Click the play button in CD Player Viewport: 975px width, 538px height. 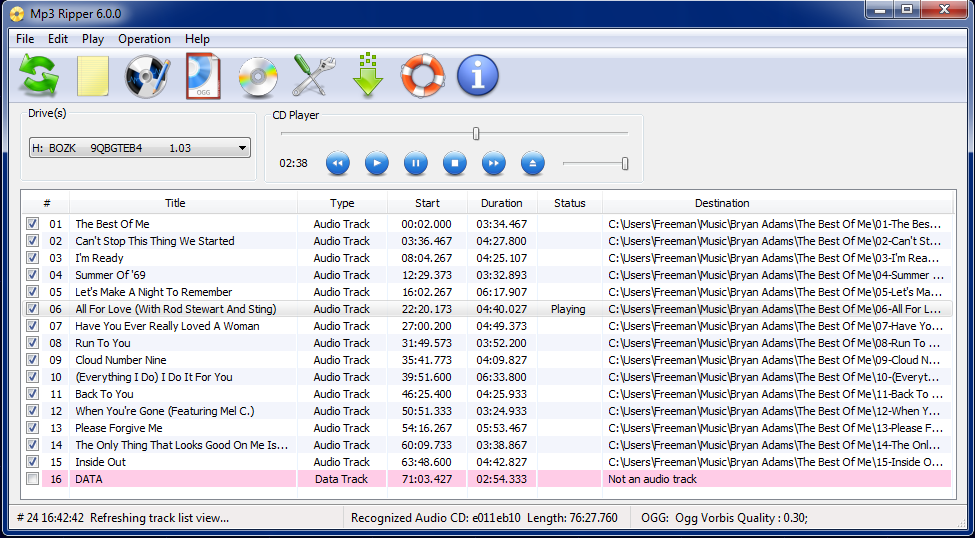pyautogui.click(x=377, y=164)
